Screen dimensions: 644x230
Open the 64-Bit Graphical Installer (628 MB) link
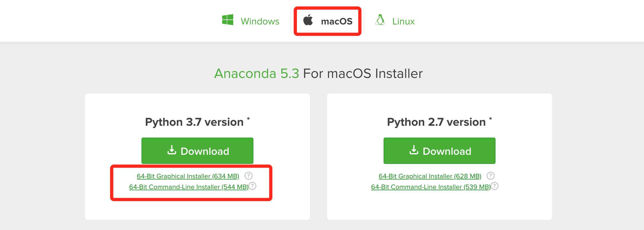point(430,176)
